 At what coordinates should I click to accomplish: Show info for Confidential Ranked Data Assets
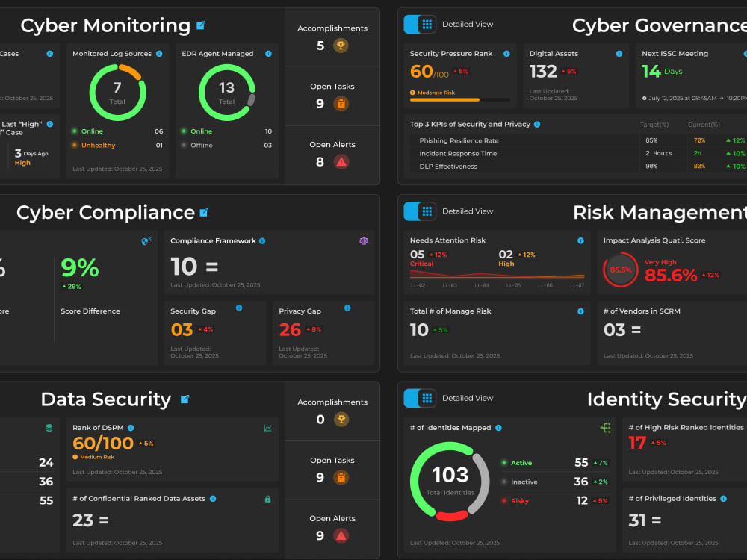coord(213,499)
